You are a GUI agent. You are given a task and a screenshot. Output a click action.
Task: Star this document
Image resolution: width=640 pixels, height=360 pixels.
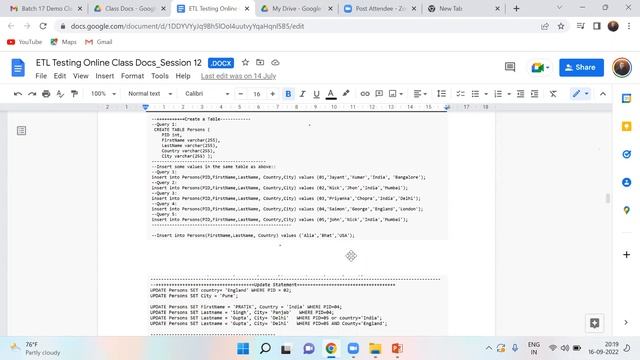pos(245,62)
